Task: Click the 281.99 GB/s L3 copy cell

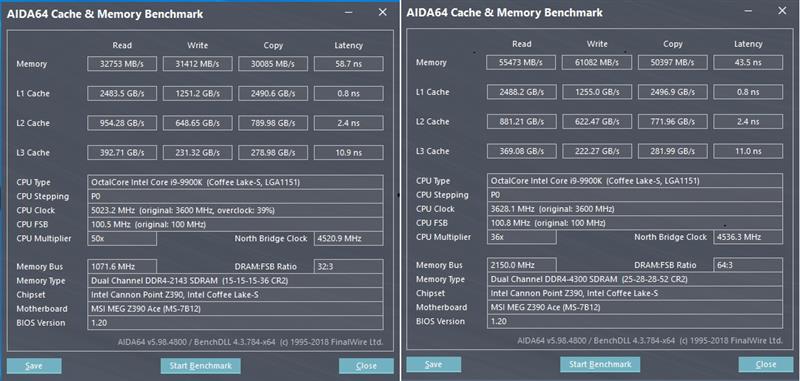Action: click(672, 151)
